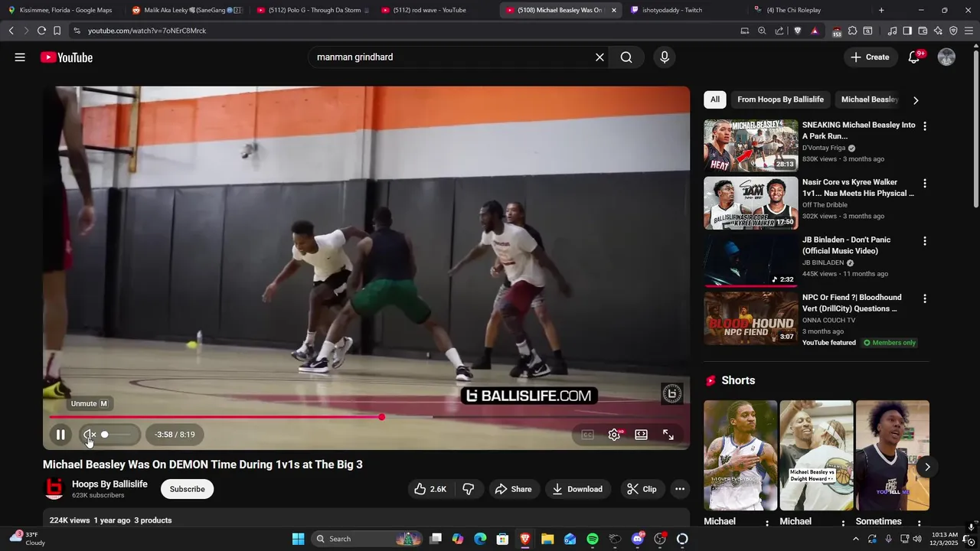The width and height of the screenshot is (980, 551).
Task: Click the Create button
Action: (x=871, y=57)
